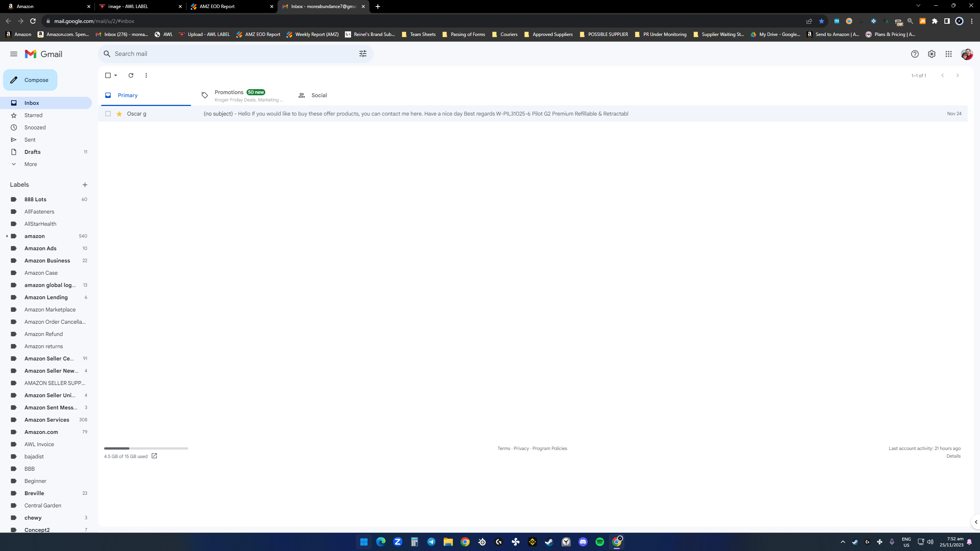
Task: Reload the page in Chrome
Action: point(33,21)
